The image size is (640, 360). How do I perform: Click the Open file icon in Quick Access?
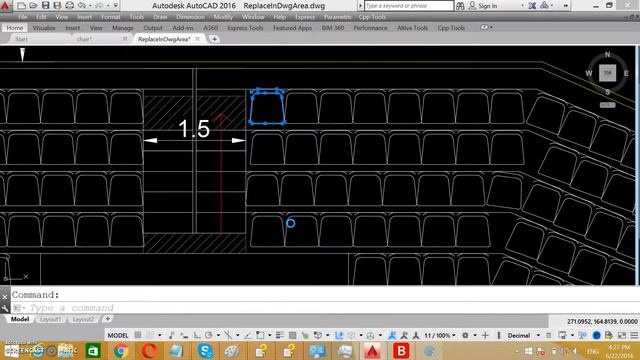point(34,6)
